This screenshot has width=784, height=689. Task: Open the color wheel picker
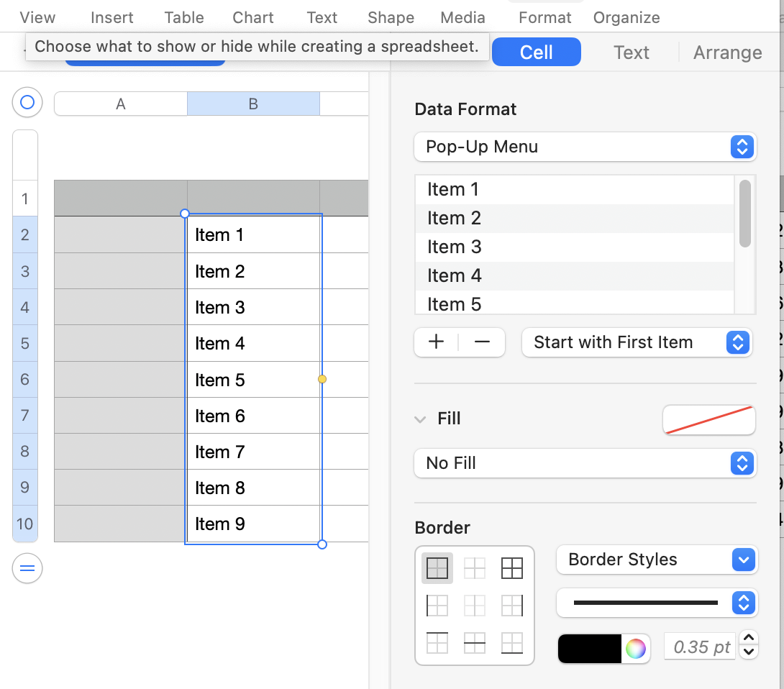coord(636,648)
